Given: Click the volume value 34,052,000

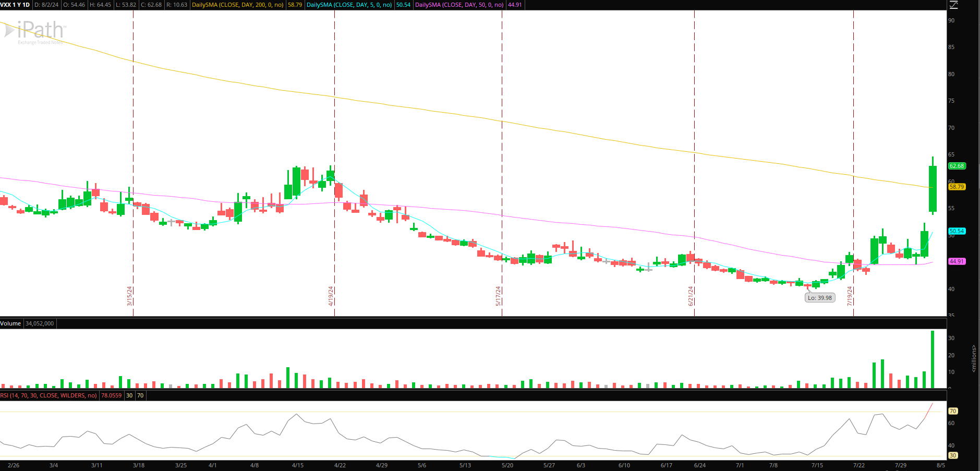Looking at the screenshot, I should point(40,323).
